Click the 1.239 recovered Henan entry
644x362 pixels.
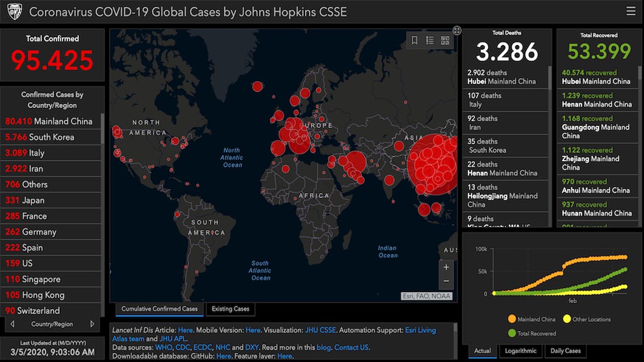point(597,100)
